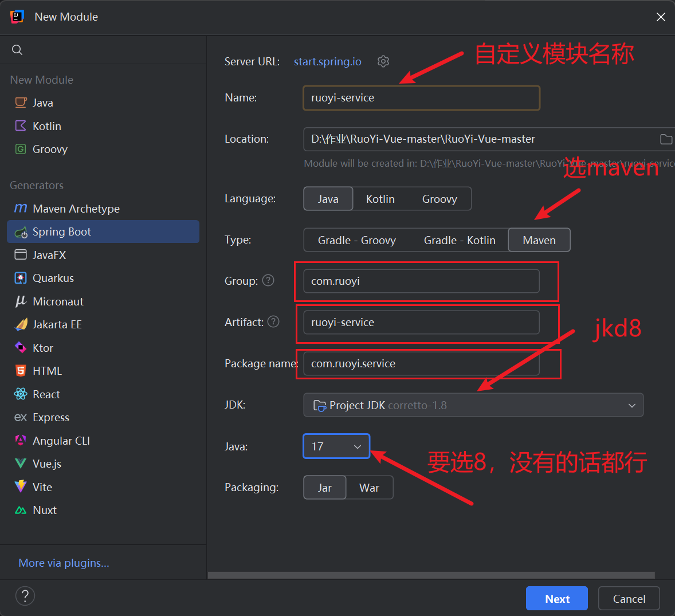Choose the Angular CLI generator
This screenshot has height=616, width=675.
tap(103, 441)
